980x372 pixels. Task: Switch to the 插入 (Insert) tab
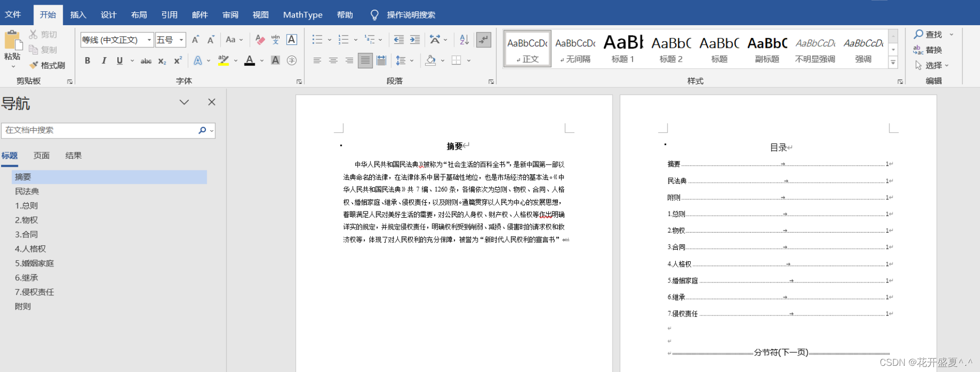(78, 14)
